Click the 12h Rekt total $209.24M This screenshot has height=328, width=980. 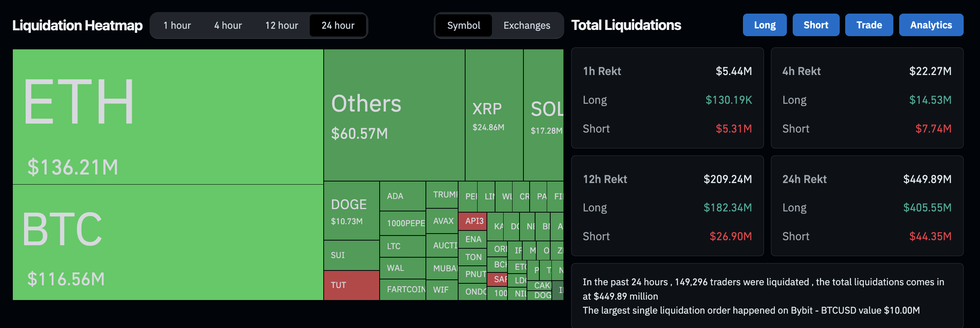pyautogui.click(x=728, y=179)
